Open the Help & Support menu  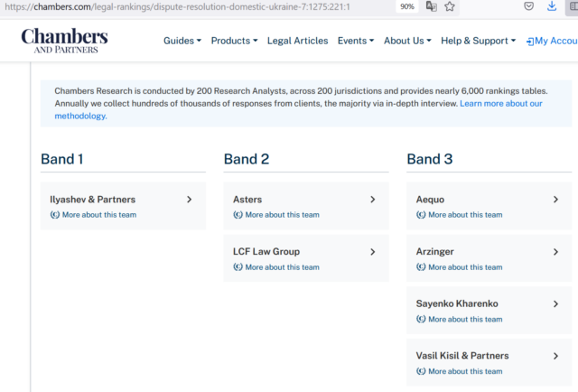pyautogui.click(x=478, y=41)
